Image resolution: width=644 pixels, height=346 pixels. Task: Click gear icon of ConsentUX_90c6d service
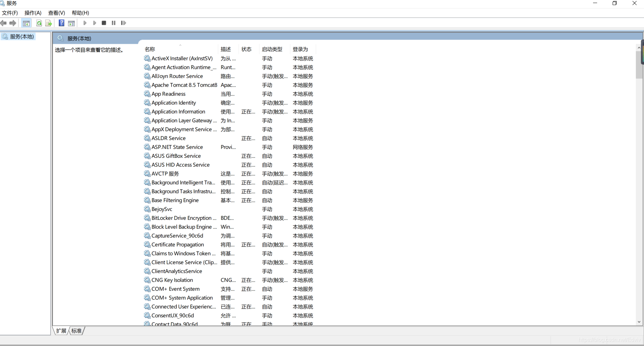click(147, 315)
